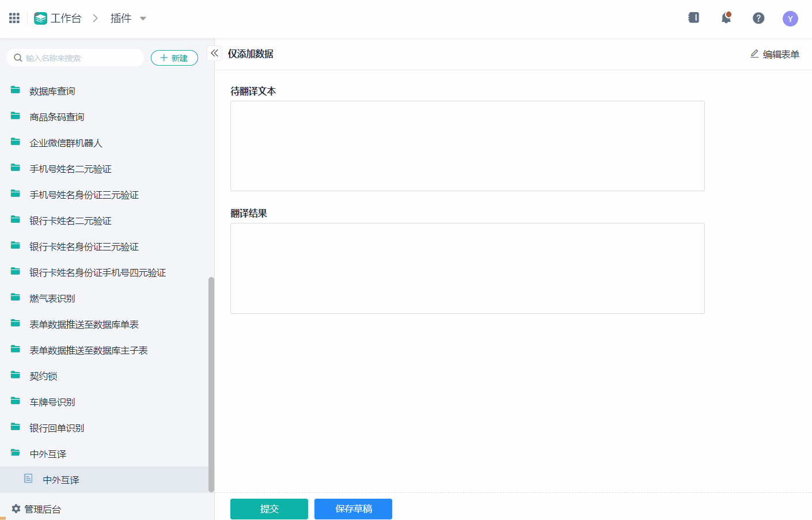Open the help question mark icon
Screen dimensions: 812x520
pos(758,18)
